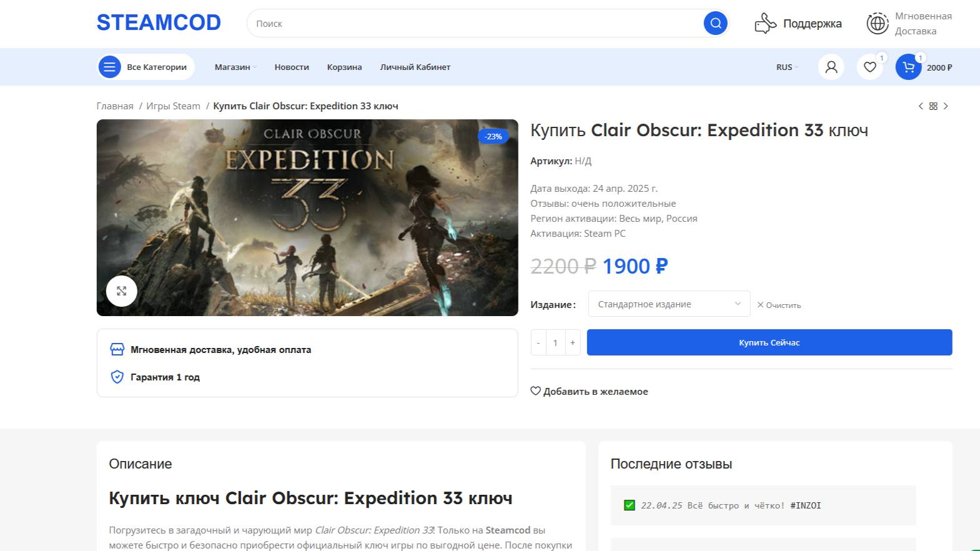Go to previous product arrow
Image resolution: width=980 pixels, height=551 pixels.
coord(921,106)
